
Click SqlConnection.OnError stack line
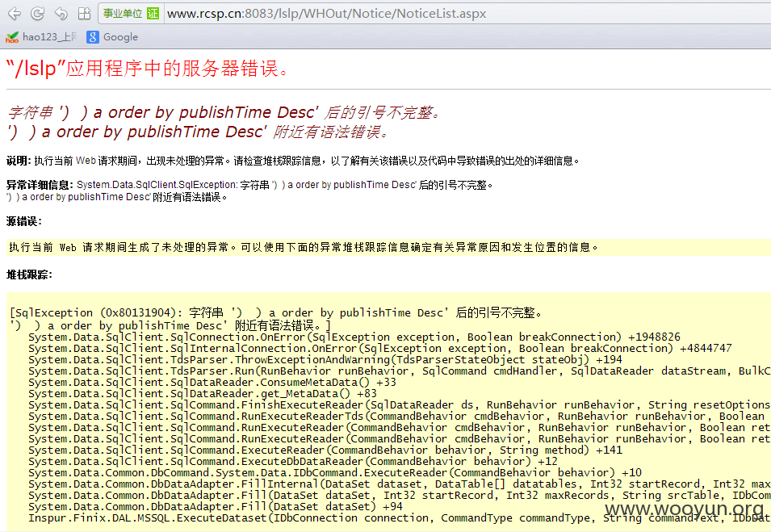pyautogui.click(x=354, y=337)
